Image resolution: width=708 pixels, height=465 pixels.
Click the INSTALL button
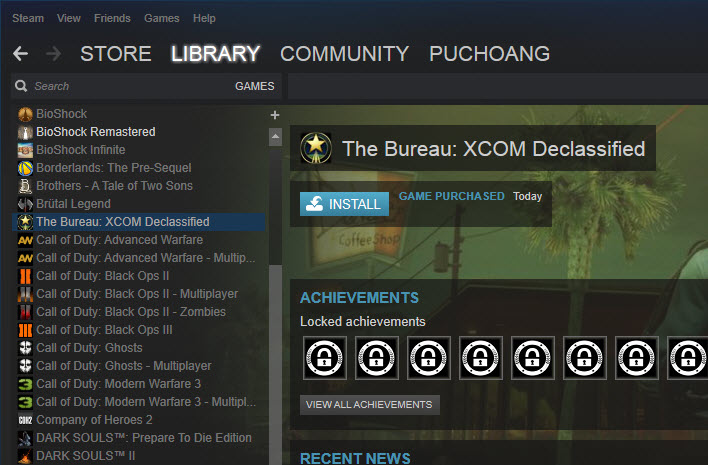click(x=345, y=204)
